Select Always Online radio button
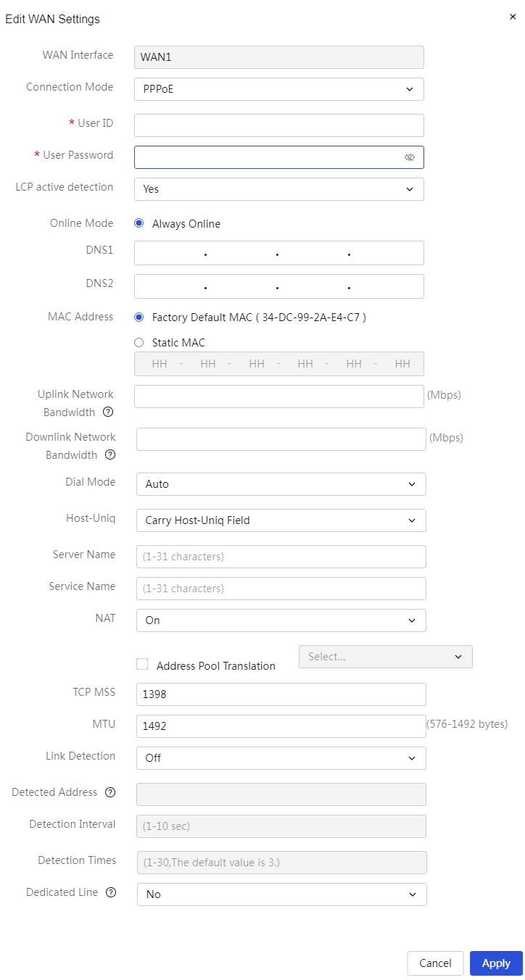525x980 pixels. coord(139,223)
